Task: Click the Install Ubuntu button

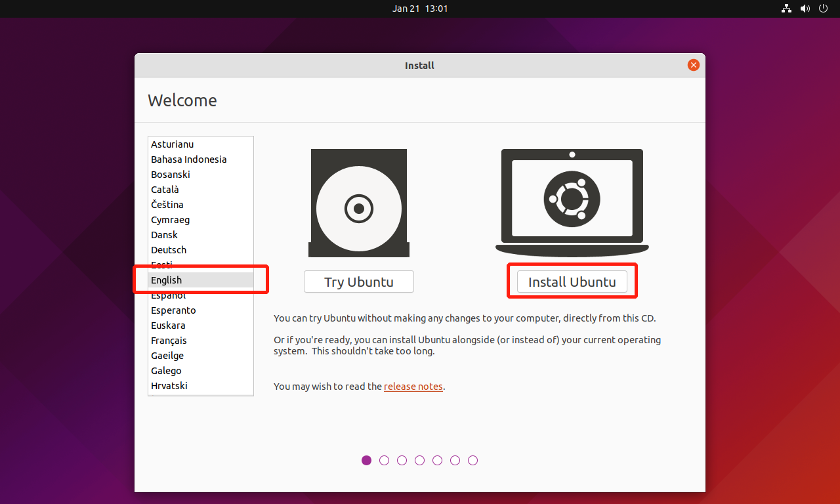Action: coord(572,282)
